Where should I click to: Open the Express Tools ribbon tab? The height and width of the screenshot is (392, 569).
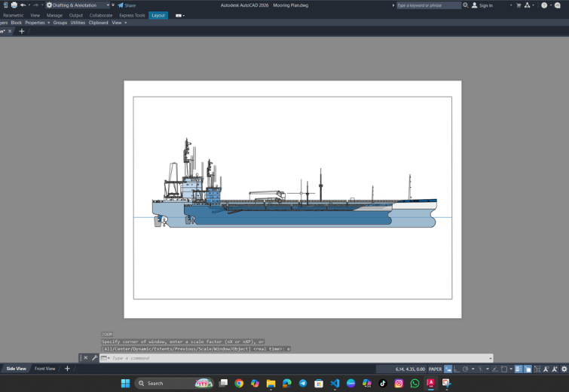pyautogui.click(x=132, y=15)
